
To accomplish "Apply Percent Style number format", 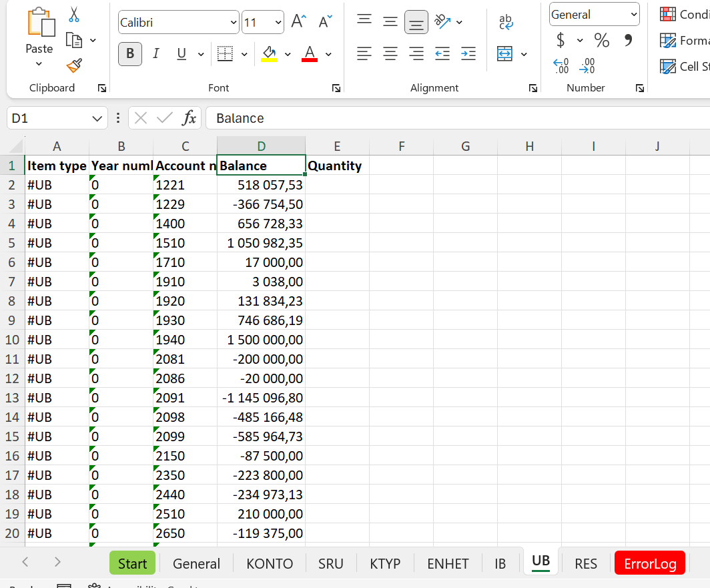I will (x=601, y=41).
